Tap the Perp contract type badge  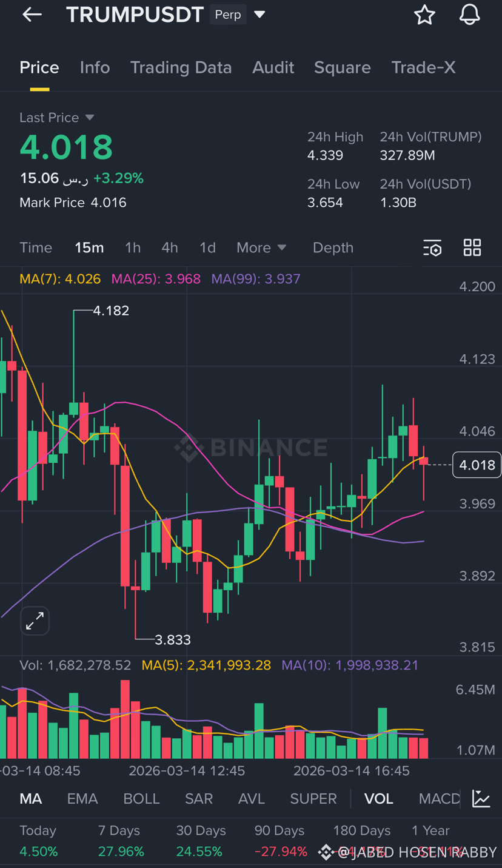coord(228,15)
